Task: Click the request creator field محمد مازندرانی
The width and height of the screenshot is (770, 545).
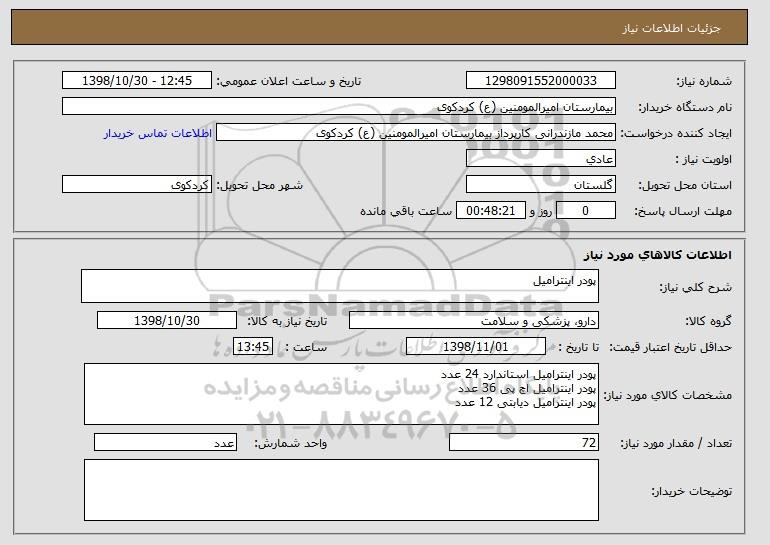Action: 416,133
